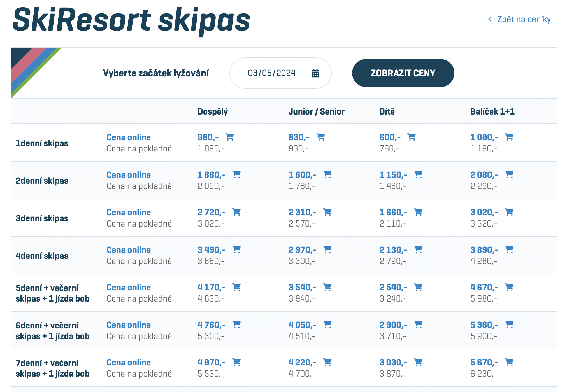Select the 980,- online adult price

coord(208,137)
